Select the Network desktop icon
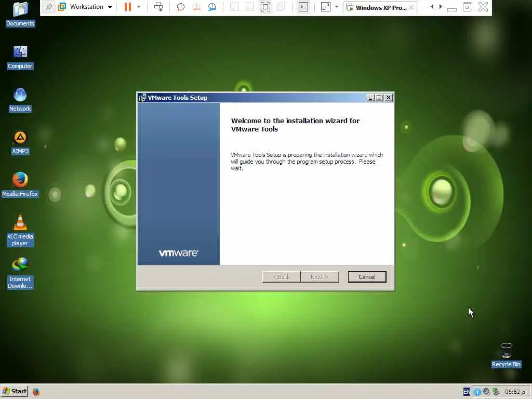532x399 pixels. [20, 100]
